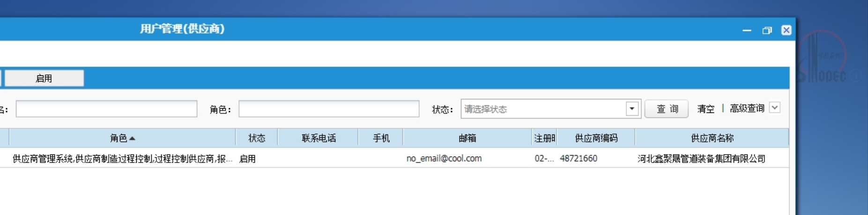Restore down the 用户管理(供应商) window
The width and height of the screenshot is (868, 215).
(x=767, y=30)
